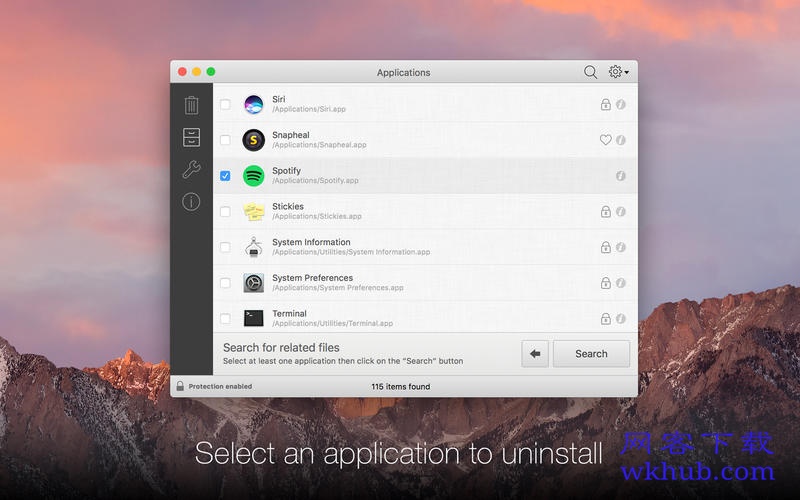Show info for Snapheal
Image resolution: width=800 pixels, height=500 pixels.
621,140
